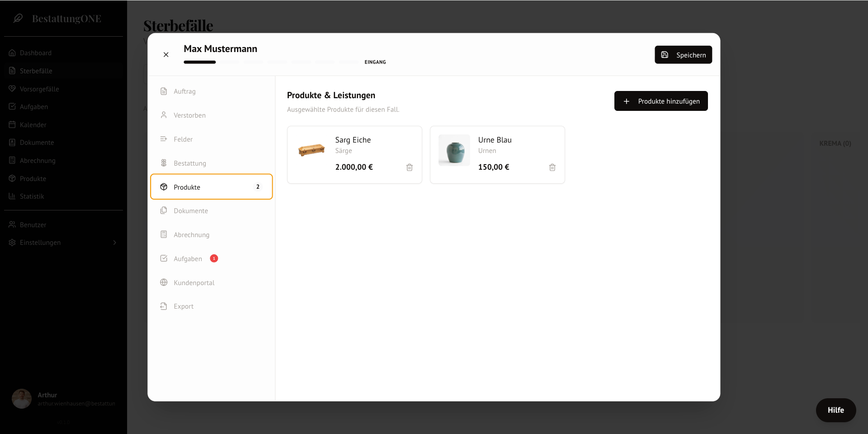Click the 150,00 € price
Screen dimensions: 868x434
pos(494,167)
